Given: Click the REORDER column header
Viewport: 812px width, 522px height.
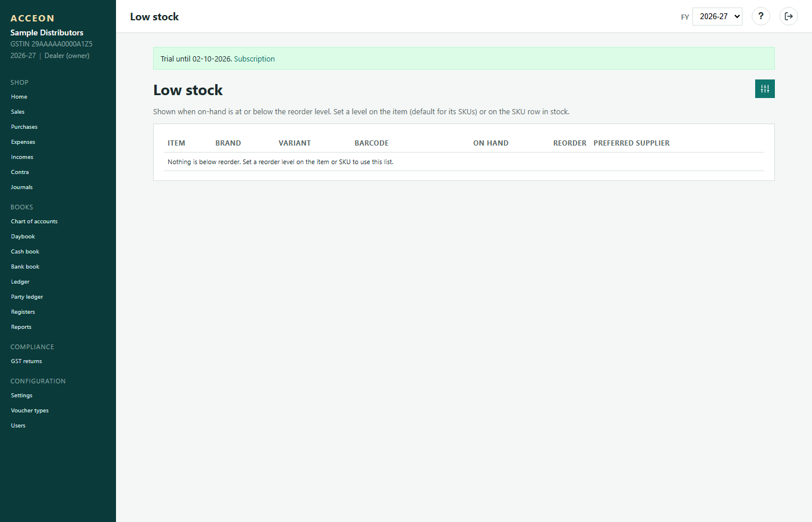Looking at the screenshot, I should [x=570, y=143].
